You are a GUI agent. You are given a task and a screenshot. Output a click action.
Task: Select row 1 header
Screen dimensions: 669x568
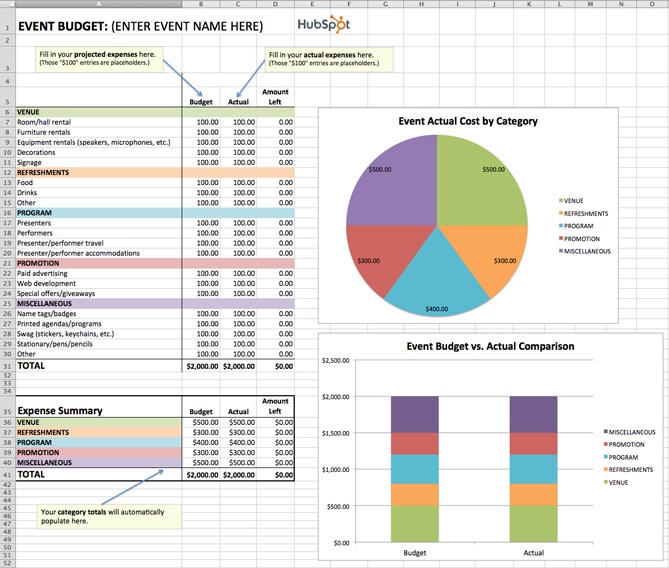click(x=6, y=25)
